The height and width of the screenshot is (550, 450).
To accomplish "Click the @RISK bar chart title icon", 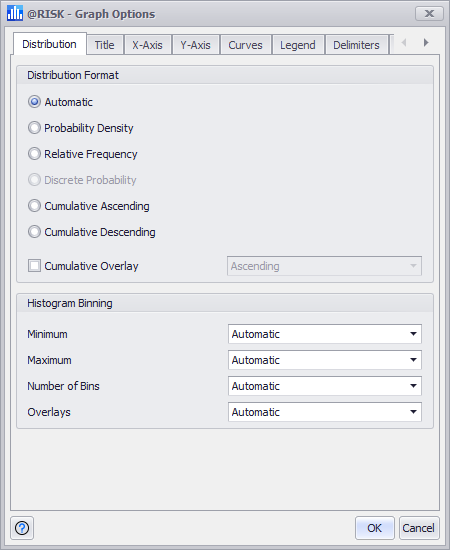I will click(14, 14).
